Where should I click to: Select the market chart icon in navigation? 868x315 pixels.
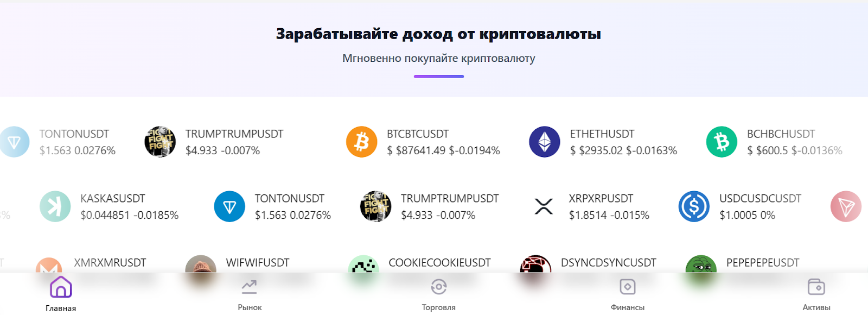[250, 286]
